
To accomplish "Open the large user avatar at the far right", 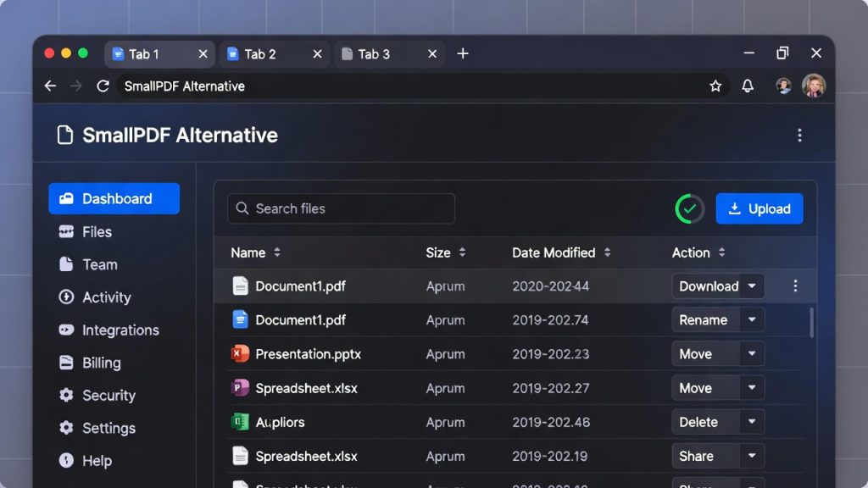I will click(x=813, y=86).
